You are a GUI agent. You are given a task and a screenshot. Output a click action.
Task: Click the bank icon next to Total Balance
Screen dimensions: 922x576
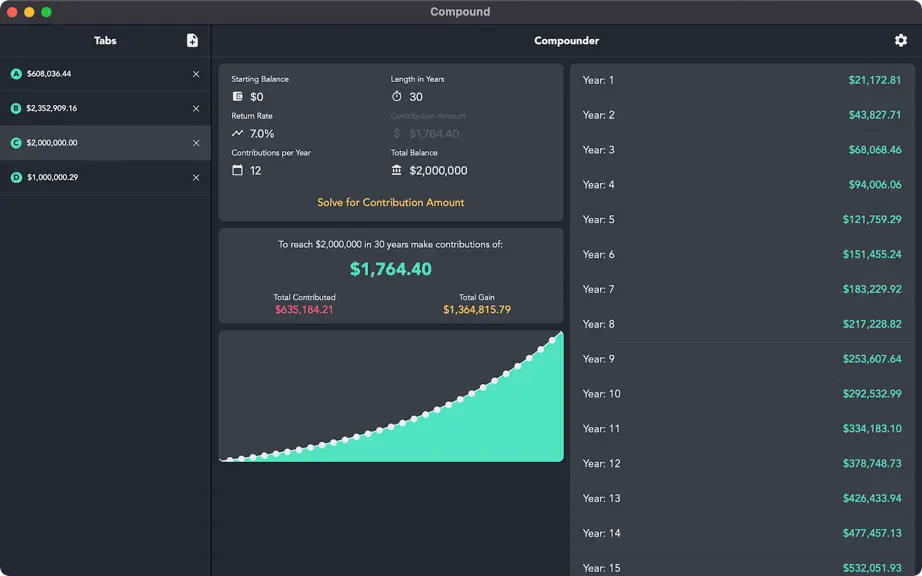point(397,170)
